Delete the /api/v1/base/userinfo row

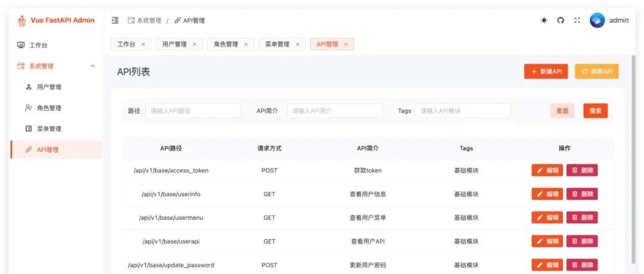click(x=582, y=194)
